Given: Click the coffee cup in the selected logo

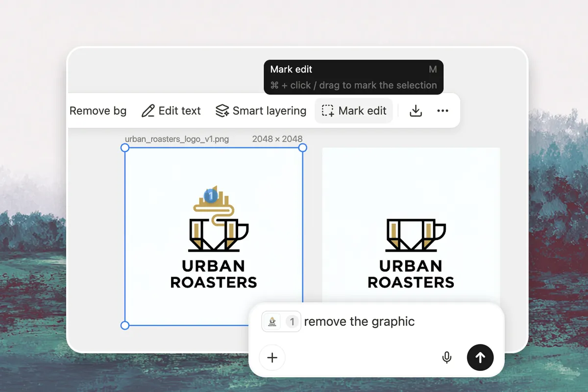Looking at the screenshot, I should 218,235.
